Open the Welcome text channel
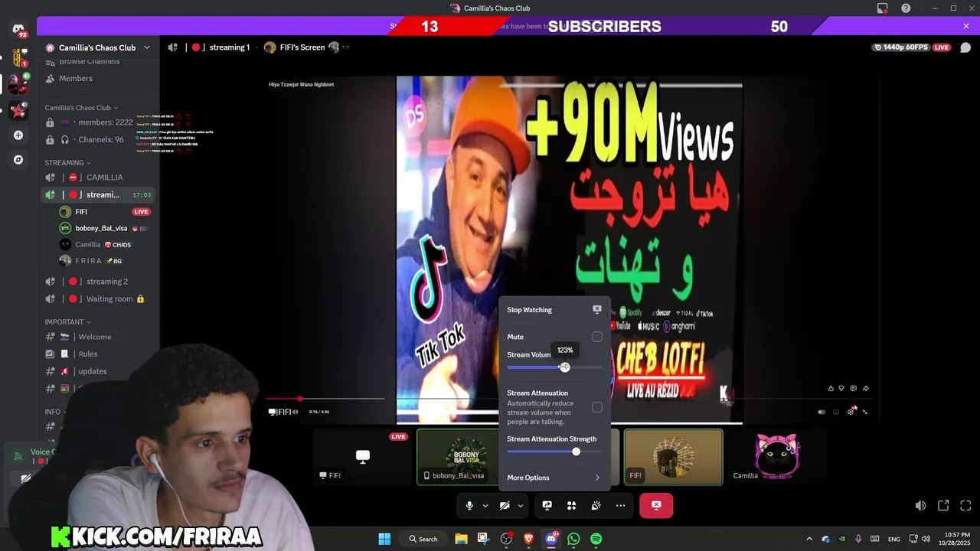 (x=100, y=337)
